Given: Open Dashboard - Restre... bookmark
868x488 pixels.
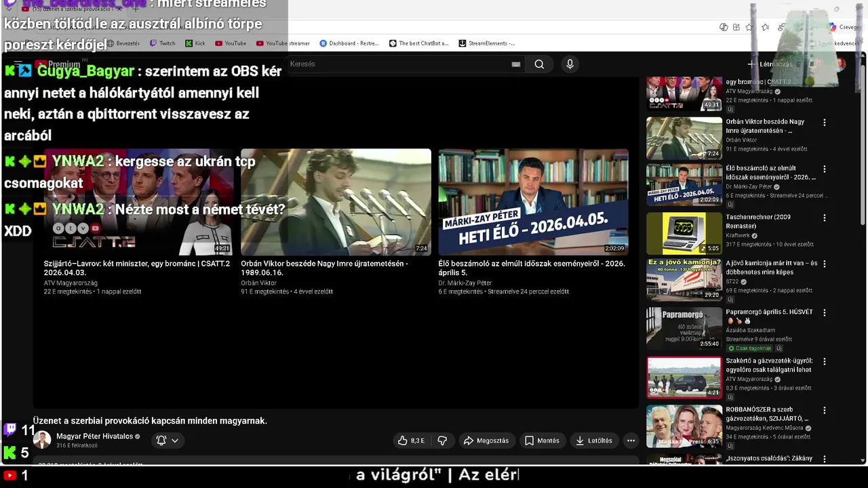Looking at the screenshot, I should point(349,43).
